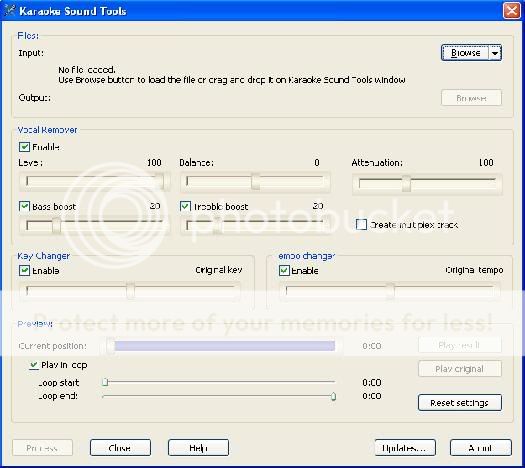Click the Bass boost slider thumb
Image resolution: width=525 pixels, height=468 pixels.
click(x=57, y=225)
